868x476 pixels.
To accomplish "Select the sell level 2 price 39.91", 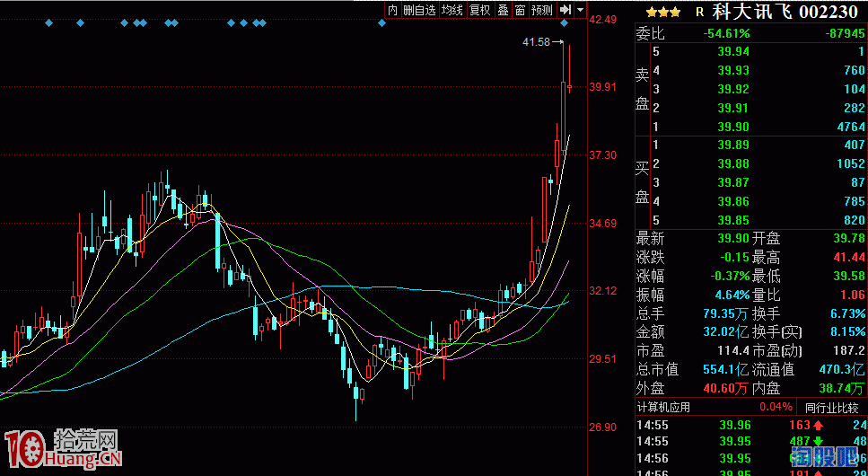I will 733,108.
